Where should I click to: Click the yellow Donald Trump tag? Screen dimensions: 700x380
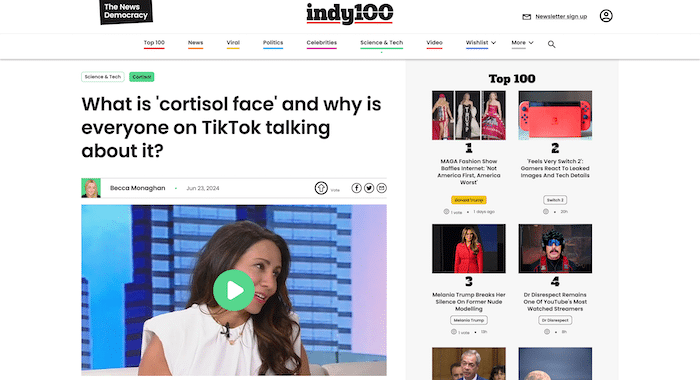[469, 200]
